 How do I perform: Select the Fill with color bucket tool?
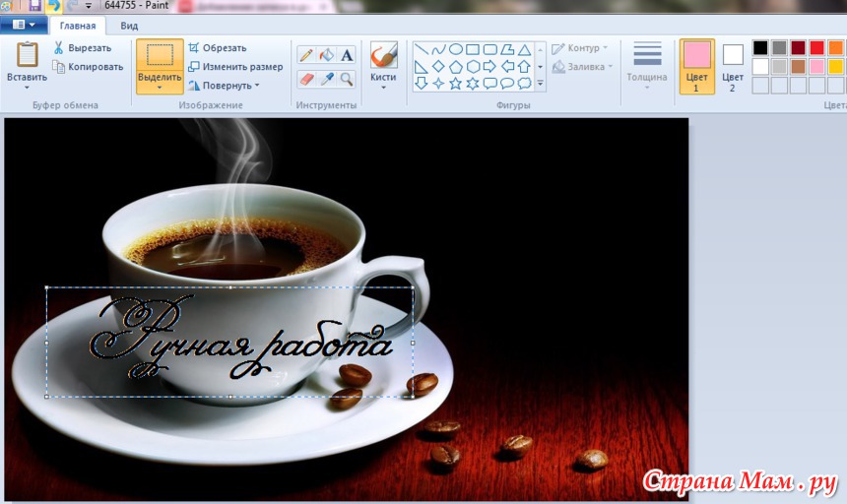[326, 56]
